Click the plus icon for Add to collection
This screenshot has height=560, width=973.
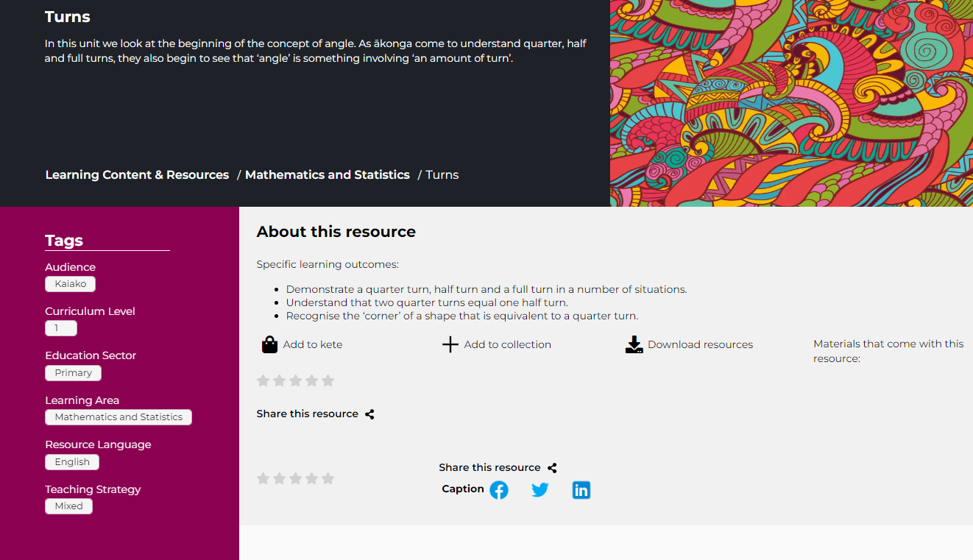tap(450, 344)
